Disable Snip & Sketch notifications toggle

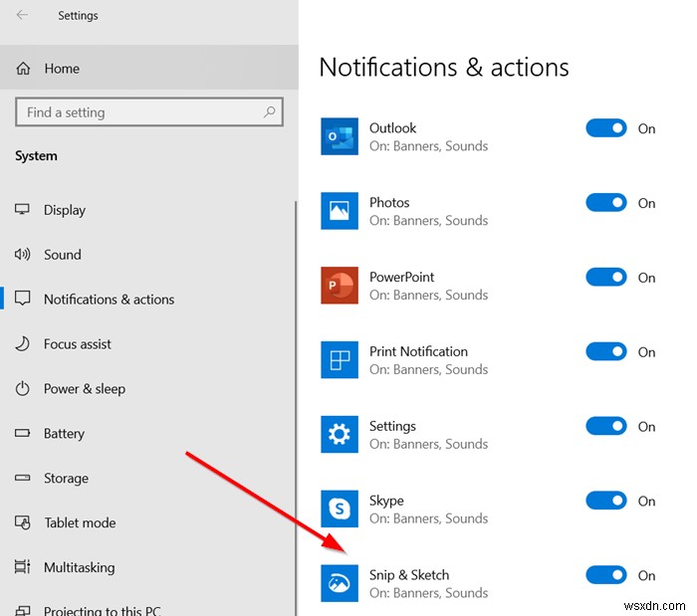click(605, 575)
